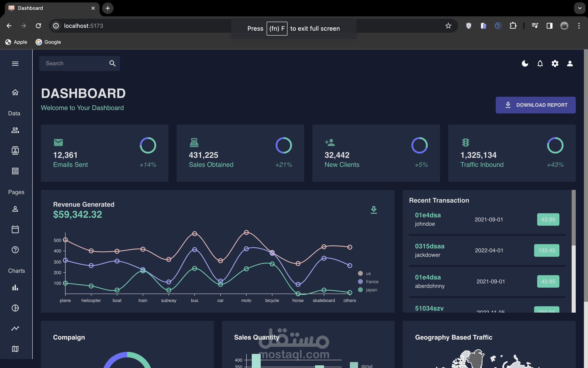The width and height of the screenshot is (588, 368).
Task: Click the 43.95 amount badge for johndoe
Action: click(x=548, y=219)
